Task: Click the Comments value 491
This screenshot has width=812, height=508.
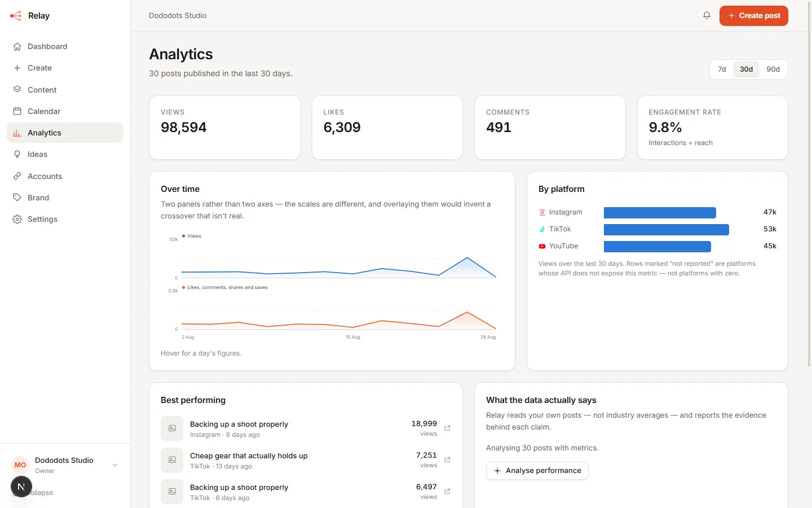Action: pos(498,128)
